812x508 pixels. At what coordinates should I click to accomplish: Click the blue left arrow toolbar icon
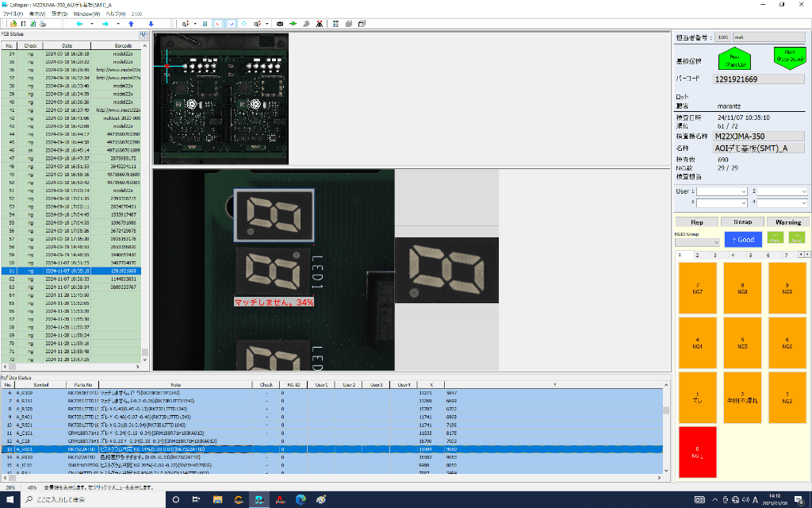click(x=79, y=24)
